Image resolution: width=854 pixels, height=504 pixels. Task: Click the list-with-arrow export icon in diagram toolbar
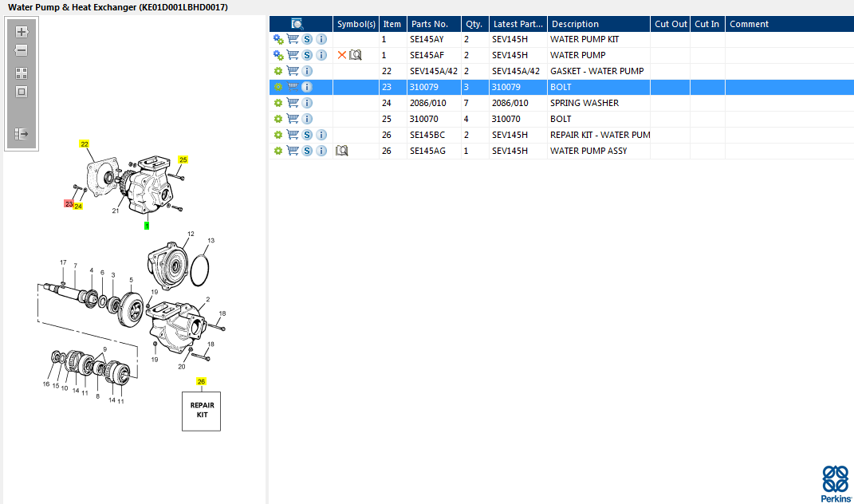tap(22, 133)
